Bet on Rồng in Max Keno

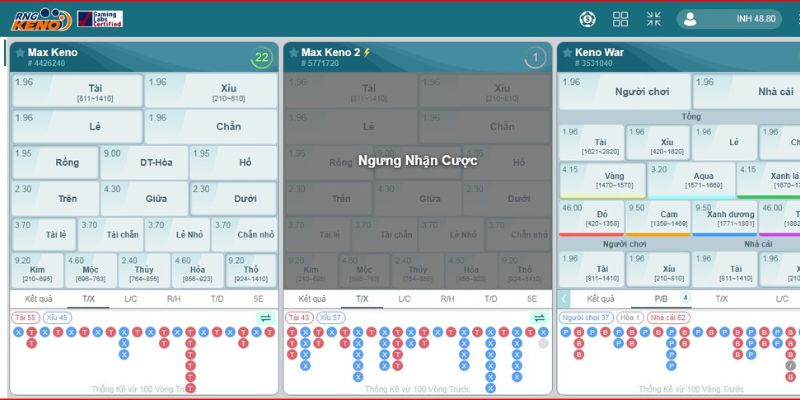(56, 162)
